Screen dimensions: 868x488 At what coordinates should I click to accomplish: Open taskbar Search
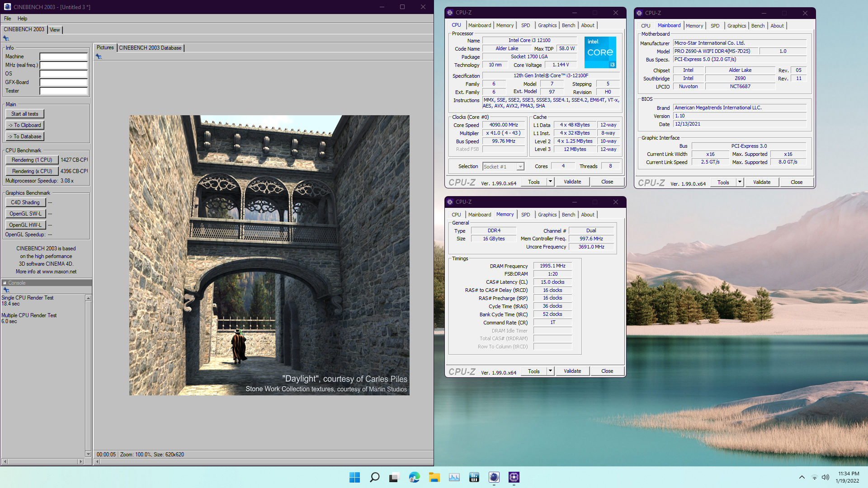[374, 477]
